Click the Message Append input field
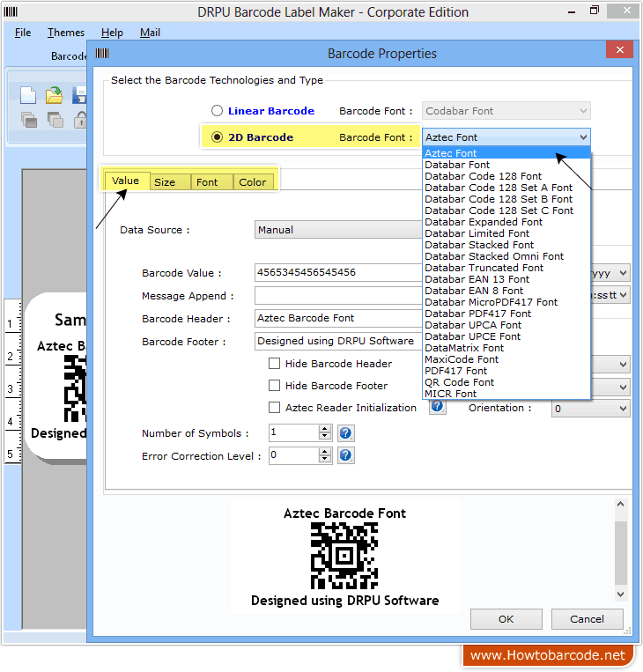 click(x=338, y=296)
